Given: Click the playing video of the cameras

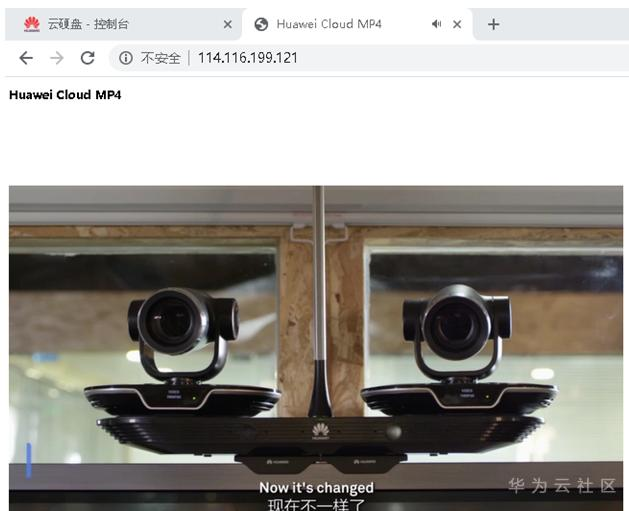Looking at the screenshot, I should tap(316, 348).
